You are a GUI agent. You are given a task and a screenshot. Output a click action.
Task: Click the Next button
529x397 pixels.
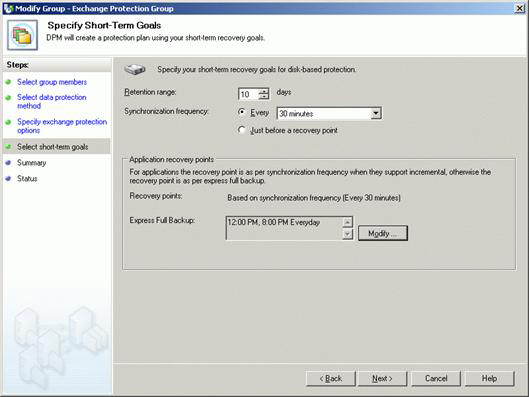click(x=383, y=378)
